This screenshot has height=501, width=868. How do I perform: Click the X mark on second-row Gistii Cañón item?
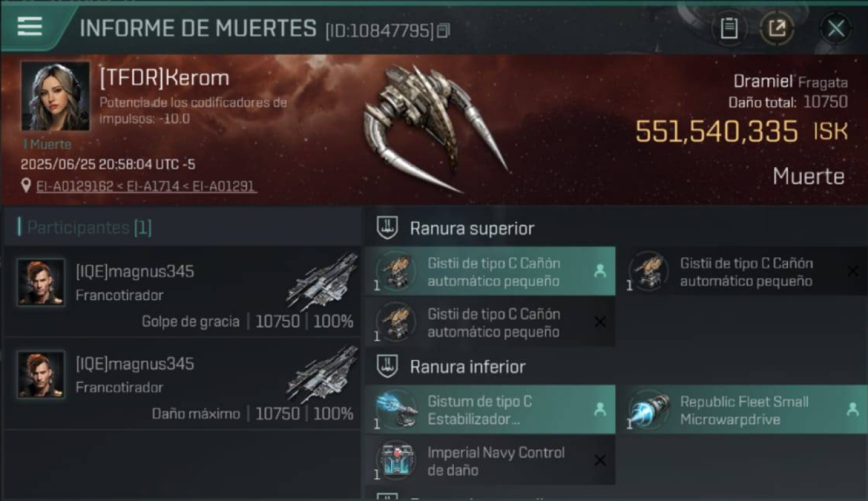pos(600,323)
